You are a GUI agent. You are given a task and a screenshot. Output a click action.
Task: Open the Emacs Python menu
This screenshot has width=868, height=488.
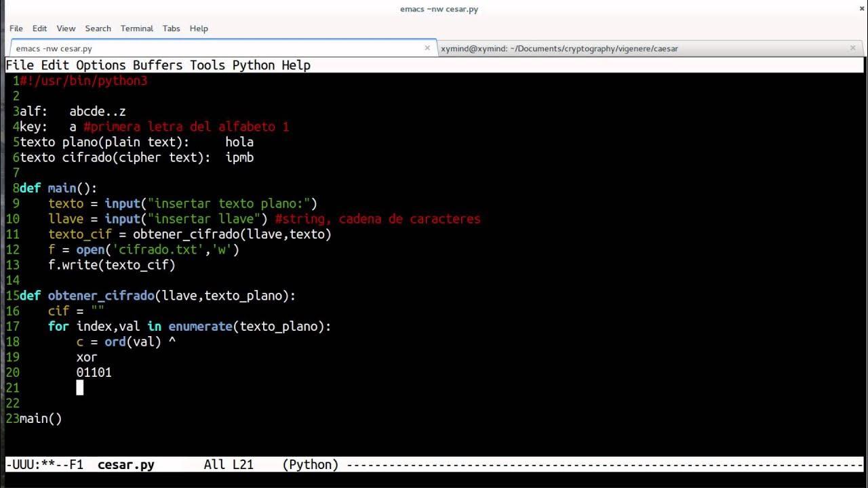[253, 66]
